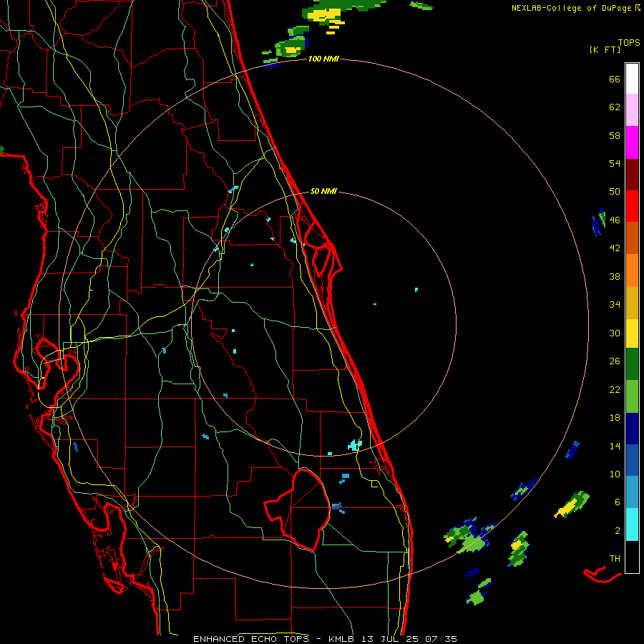Image resolution: width=644 pixels, height=644 pixels.
Task: Click the NEXLAB-College of DuPage credit text
Action: point(571,8)
